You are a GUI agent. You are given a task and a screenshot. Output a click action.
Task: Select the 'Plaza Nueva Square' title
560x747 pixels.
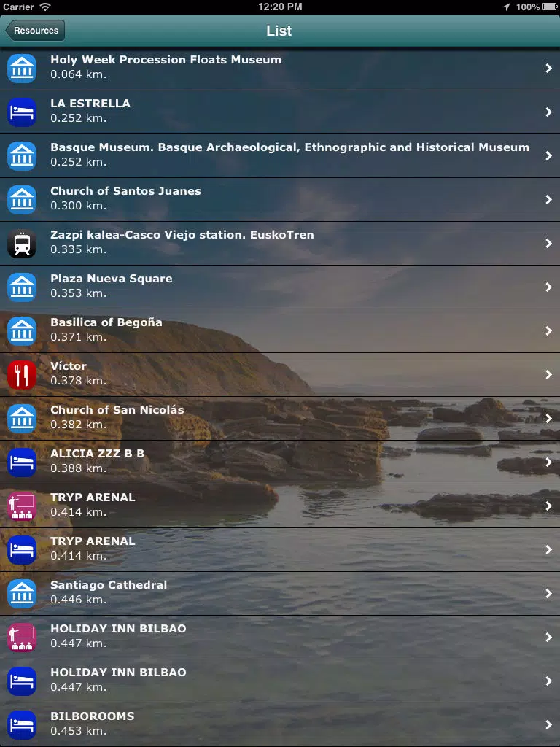pos(112,279)
